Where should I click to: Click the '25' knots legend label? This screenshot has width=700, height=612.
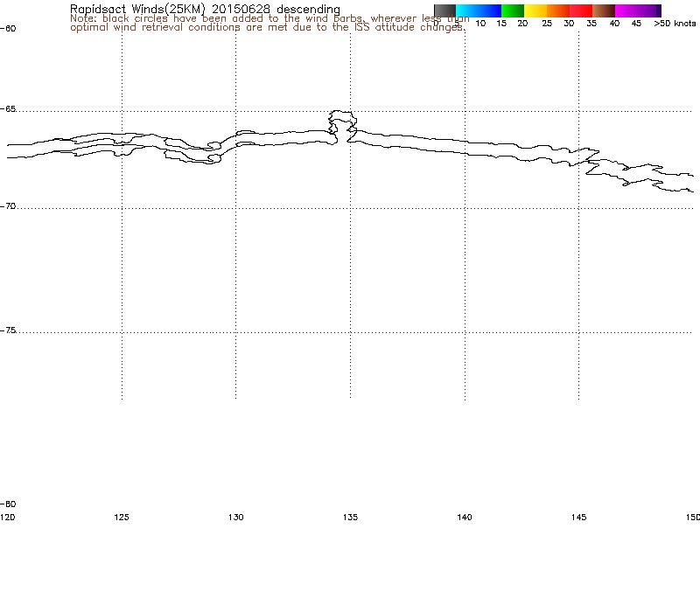547,24
